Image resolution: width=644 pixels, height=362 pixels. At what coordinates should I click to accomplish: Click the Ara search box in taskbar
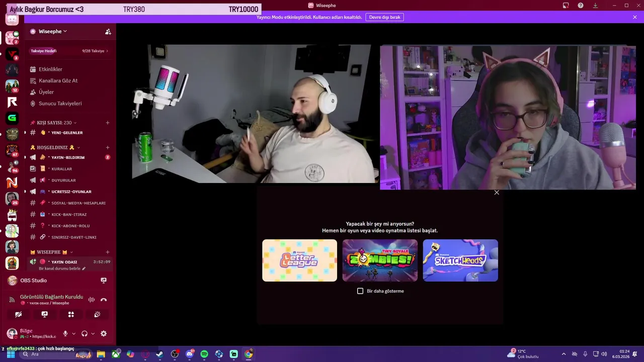pos(56,354)
